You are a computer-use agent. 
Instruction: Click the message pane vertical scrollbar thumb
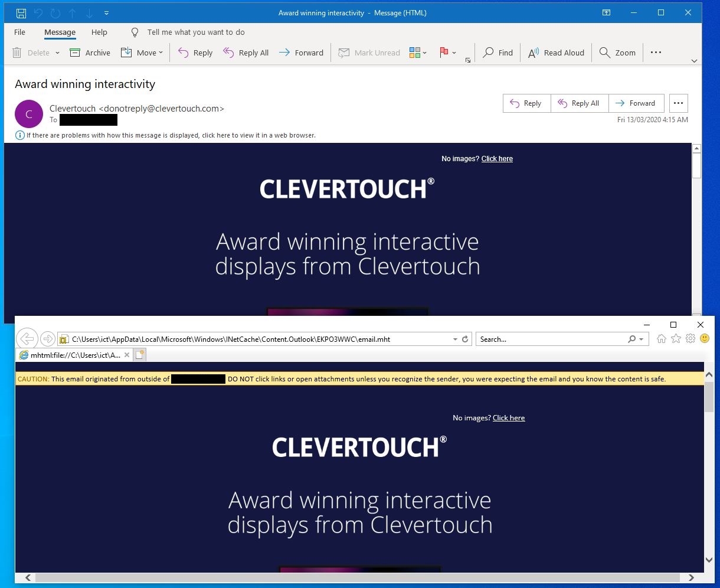pyautogui.click(x=696, y=165)
